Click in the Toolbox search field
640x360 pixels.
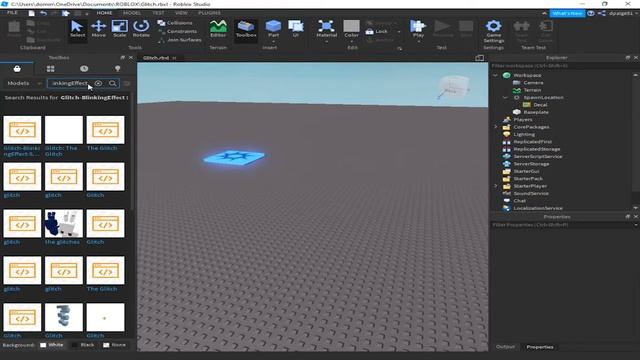click(x=70, y=83)
